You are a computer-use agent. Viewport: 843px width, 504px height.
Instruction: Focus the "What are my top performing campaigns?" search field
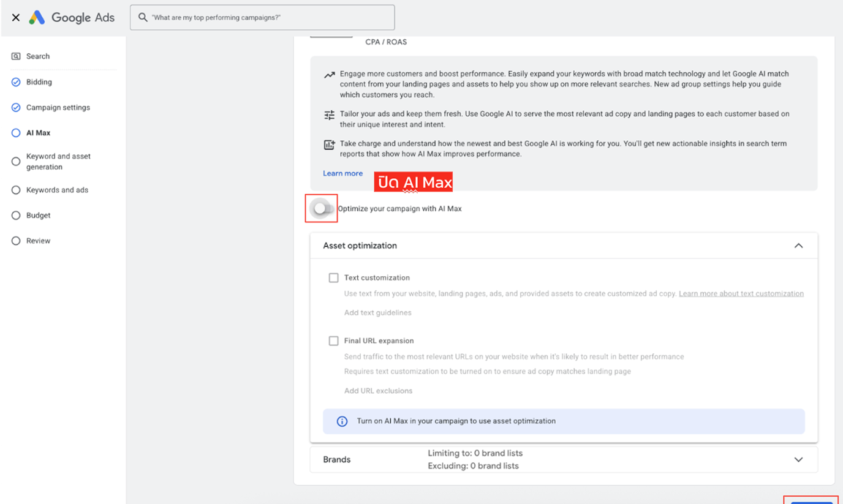pyautogui.click(x=262, y=17)
